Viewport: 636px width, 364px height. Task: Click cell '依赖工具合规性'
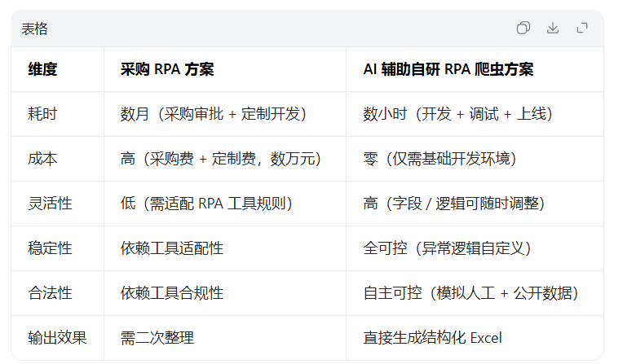(x=171, y=292)
